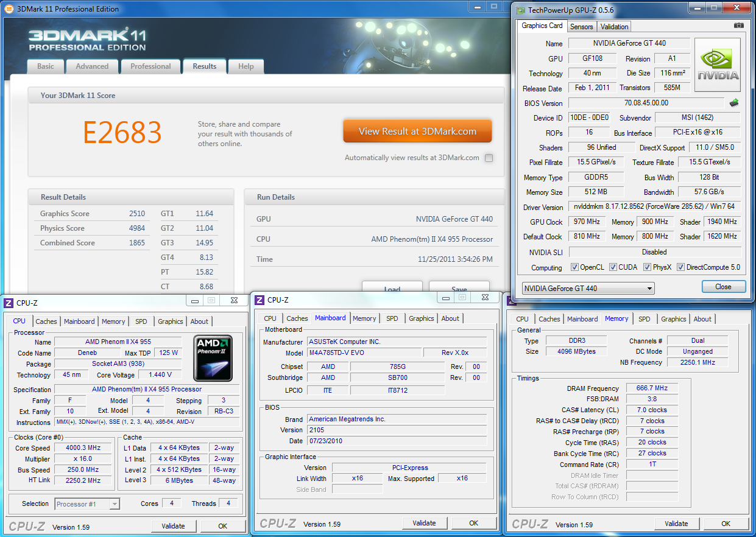Select the Graphics Card tab in GPU-Z
The image size is (756, 537).
point(542,26)
